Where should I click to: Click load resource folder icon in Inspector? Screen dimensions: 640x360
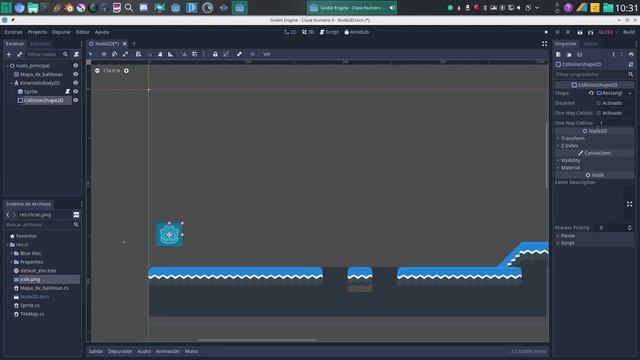(569, 54)
